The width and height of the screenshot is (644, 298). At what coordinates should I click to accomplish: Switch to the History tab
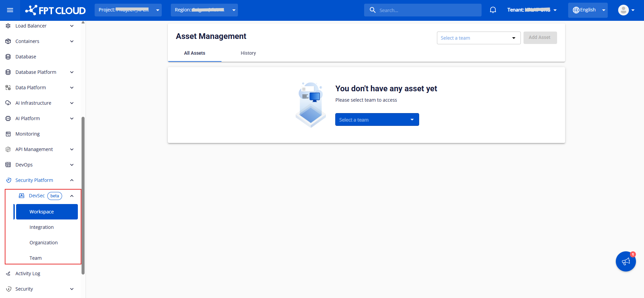248,53
